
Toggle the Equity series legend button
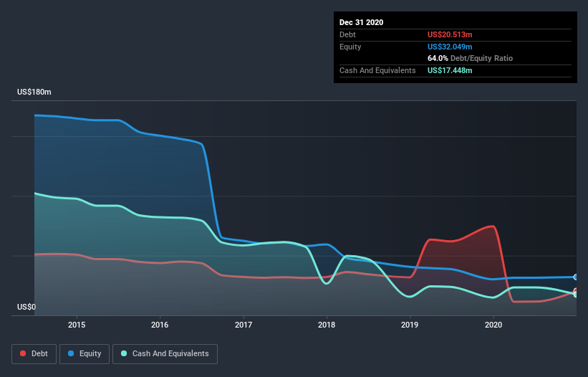85,354
